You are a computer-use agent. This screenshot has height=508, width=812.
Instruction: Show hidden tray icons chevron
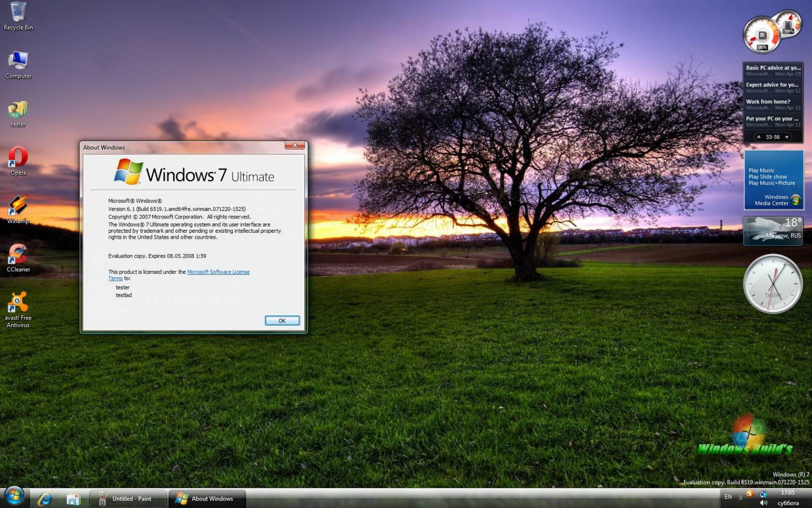(741, 497)
